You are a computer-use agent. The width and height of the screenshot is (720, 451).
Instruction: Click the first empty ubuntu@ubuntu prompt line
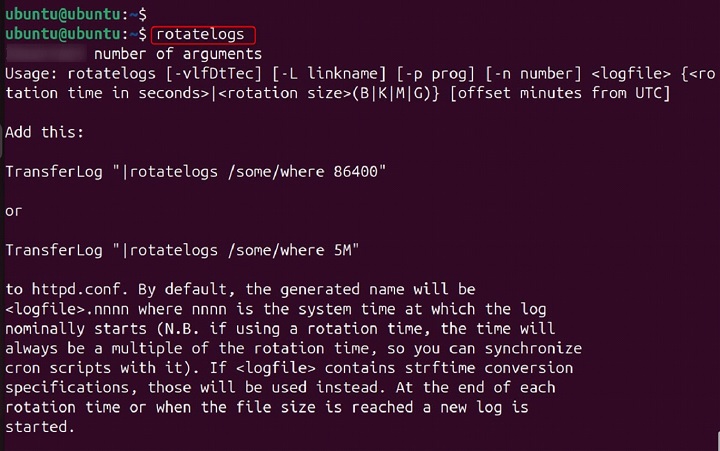75,14
